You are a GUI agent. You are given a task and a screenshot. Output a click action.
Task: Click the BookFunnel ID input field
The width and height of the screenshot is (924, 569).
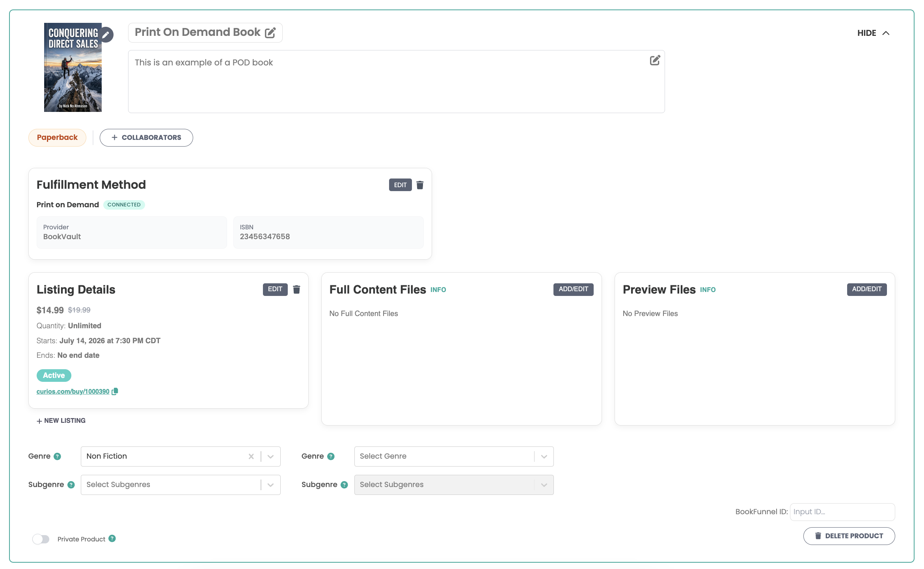pos(842,512)
